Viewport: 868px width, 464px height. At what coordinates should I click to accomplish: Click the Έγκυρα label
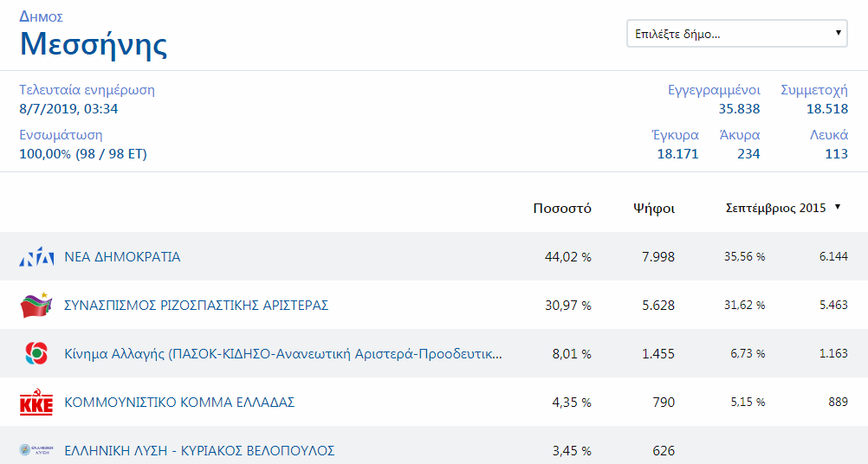[676, 136]
